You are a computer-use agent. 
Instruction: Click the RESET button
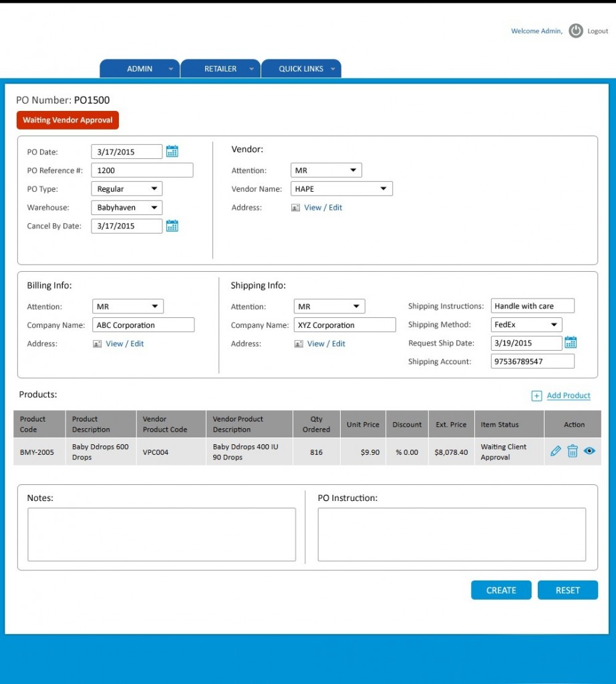coord(567,590)
